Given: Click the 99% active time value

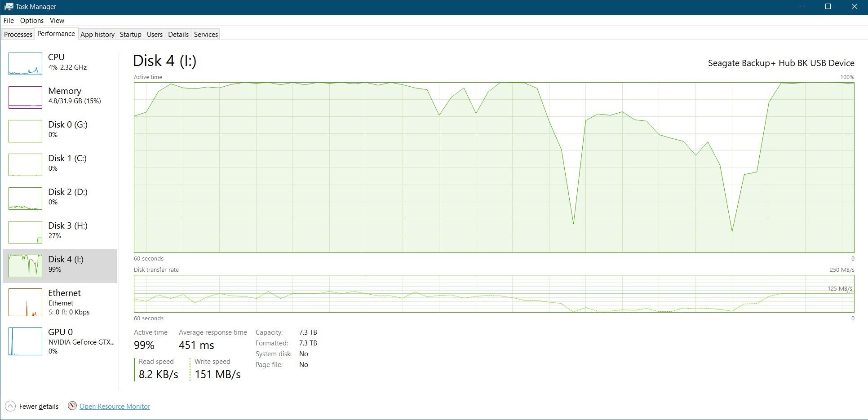Looking at the screenshot, I should [x=144, y=345].
